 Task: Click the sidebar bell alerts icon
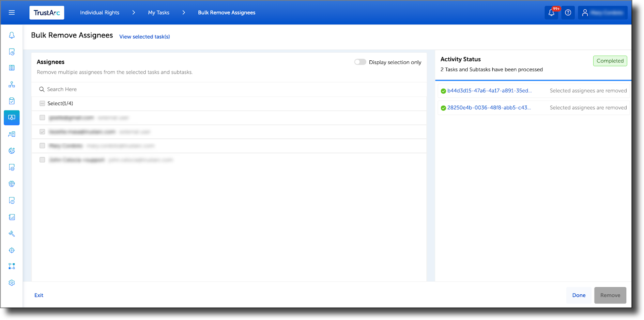pyautogui.click(x=12, y=35)
